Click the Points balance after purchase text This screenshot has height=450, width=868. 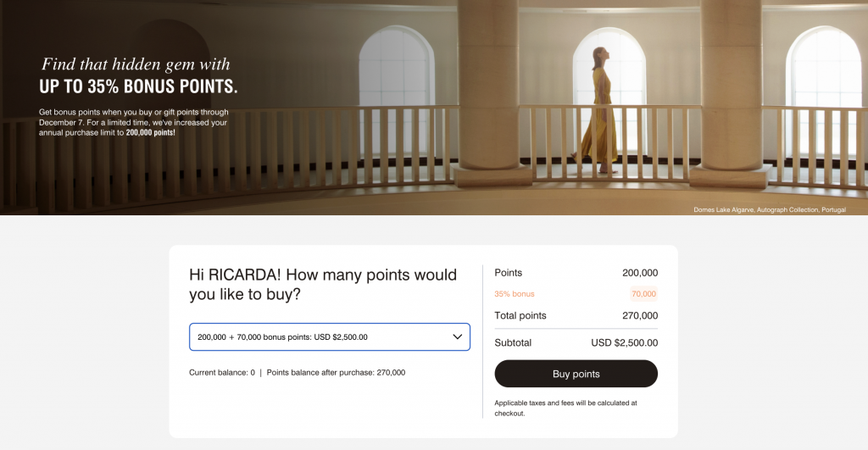336,372
